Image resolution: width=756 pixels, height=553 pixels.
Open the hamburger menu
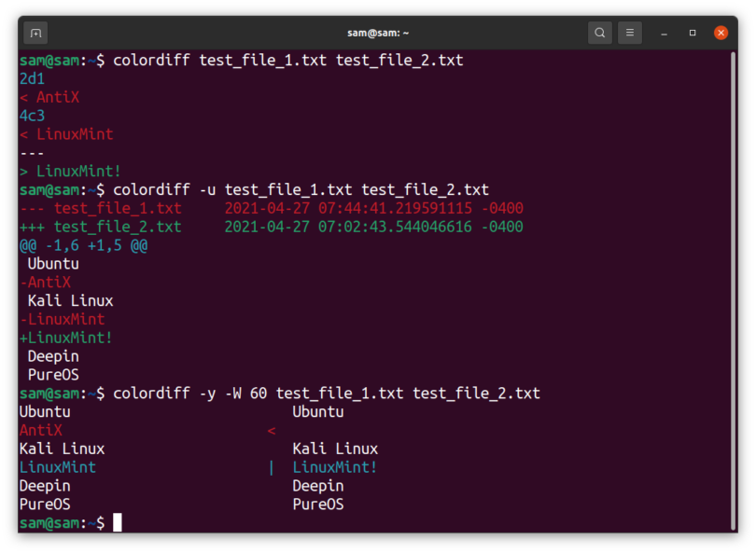630,32
